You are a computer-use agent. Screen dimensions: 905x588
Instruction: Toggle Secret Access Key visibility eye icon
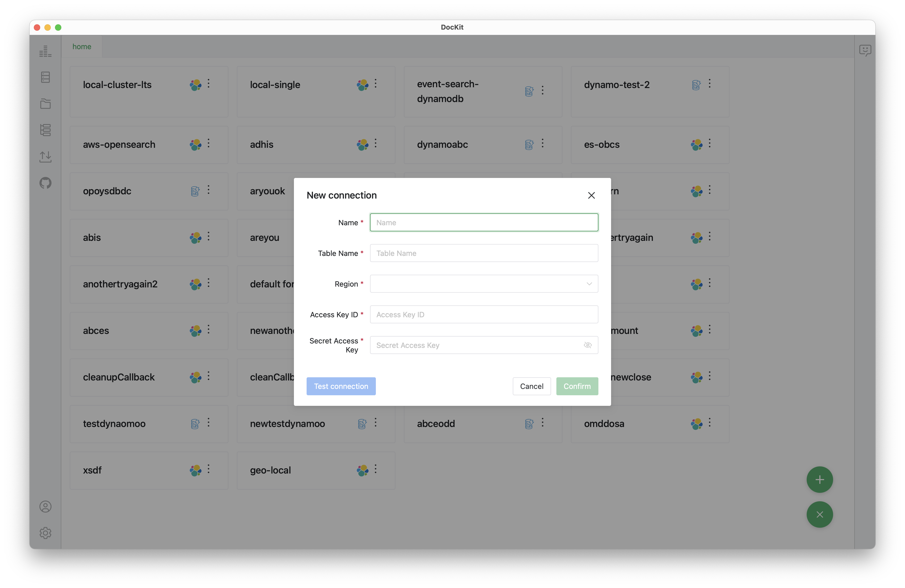pyautogui.click(x=588, y=345)
